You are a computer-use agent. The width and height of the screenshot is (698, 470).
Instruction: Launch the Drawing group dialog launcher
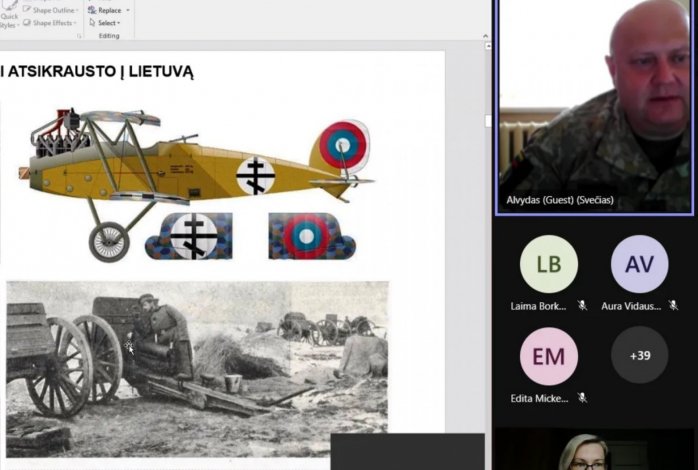click(80, 36)
